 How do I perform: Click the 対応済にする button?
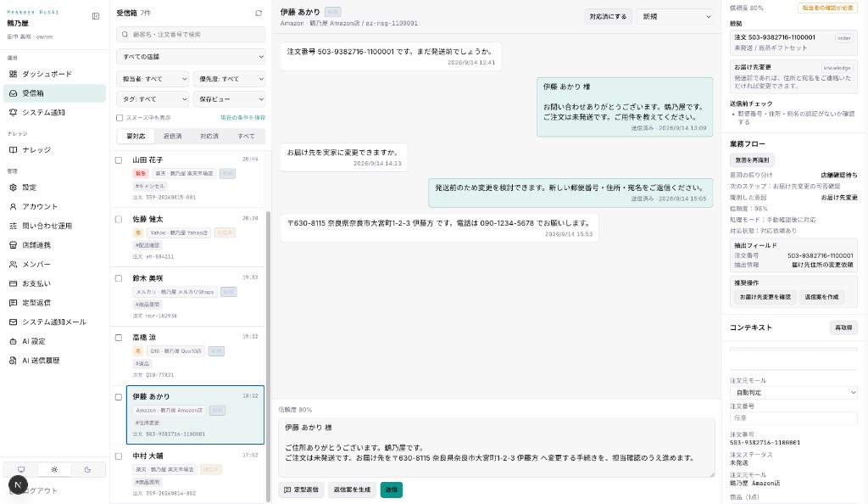(608, 17)
